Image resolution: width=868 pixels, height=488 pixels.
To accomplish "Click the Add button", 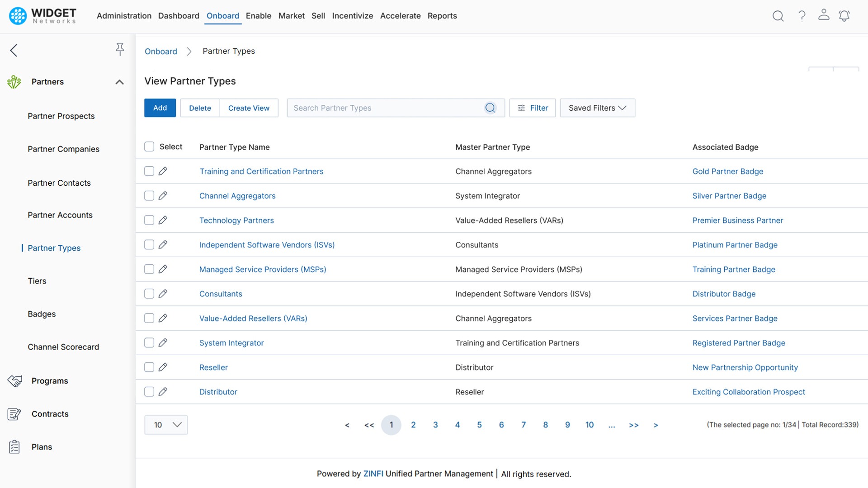I will (160, 108).
